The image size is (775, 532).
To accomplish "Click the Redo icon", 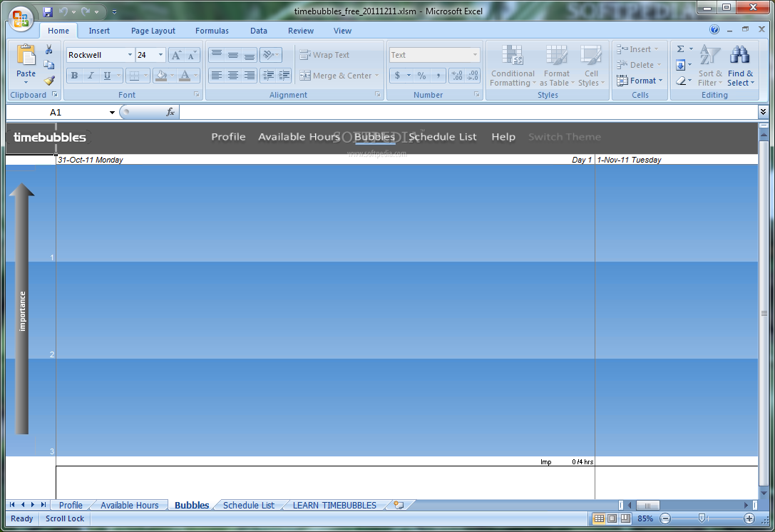I will (x=86, y=11).
